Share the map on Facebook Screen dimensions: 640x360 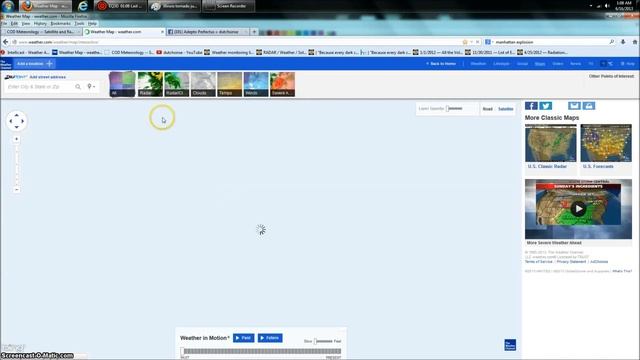tap(531, 106)
